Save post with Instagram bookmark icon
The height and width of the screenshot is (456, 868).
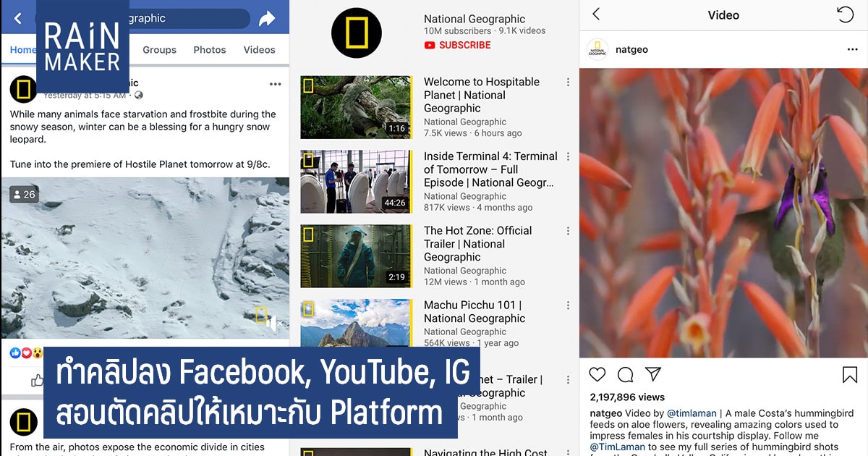[850, 374]
